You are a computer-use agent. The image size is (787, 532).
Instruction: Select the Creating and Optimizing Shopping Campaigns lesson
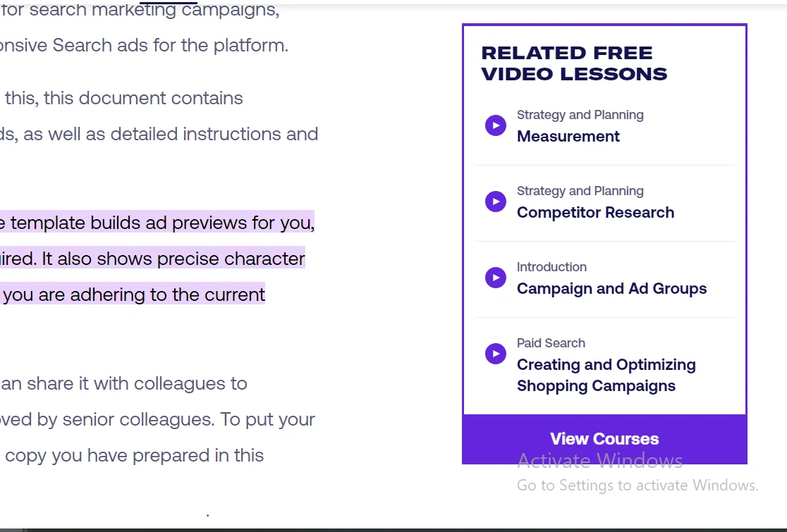(606, 374)
